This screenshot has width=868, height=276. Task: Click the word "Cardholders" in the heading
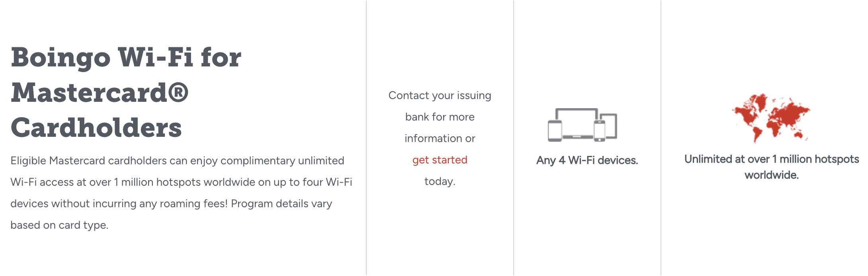tap(96, 128)
